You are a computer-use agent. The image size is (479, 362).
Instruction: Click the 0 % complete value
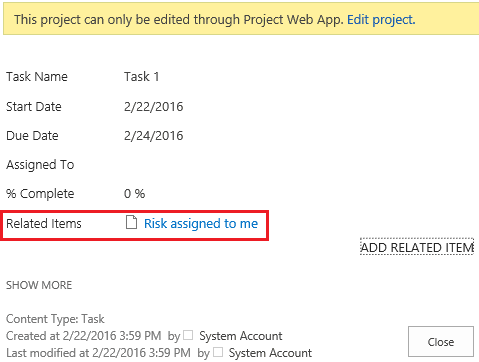(x=135, y=194)
